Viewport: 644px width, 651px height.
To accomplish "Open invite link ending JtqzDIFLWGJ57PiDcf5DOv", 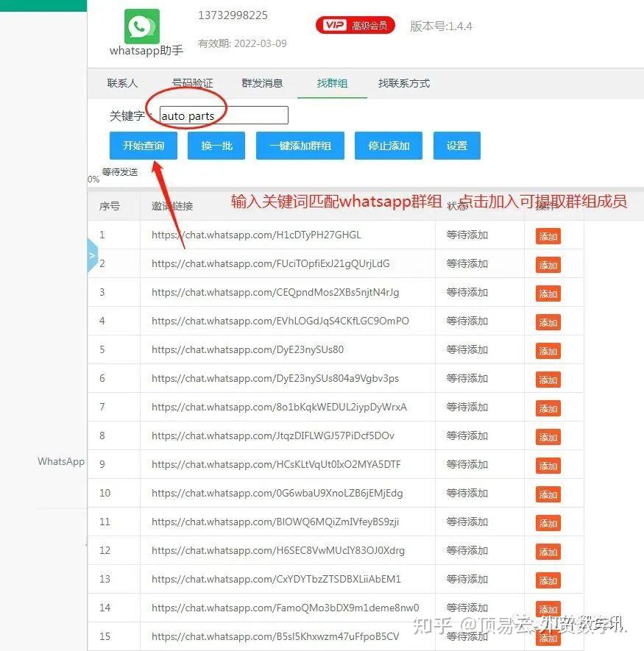I will click(273, 435).
